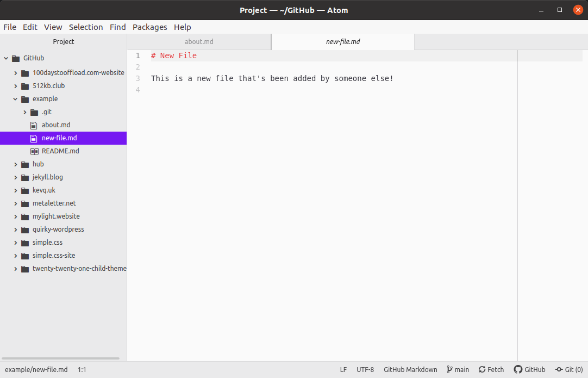Collapse the example folder
588x378 pixels.
pos(15,98)
